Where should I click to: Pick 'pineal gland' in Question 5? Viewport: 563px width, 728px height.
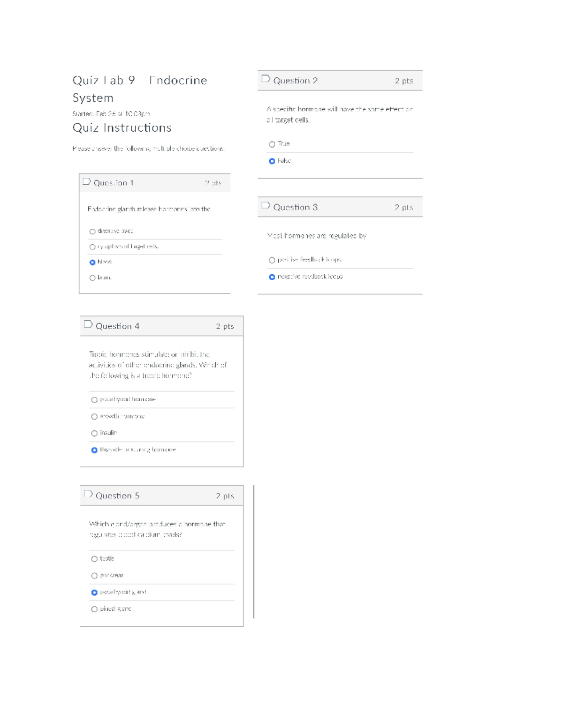coord(94,609)
